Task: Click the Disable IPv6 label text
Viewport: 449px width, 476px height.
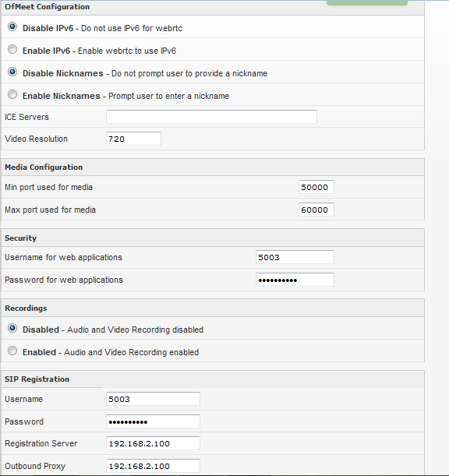Action: tap(48, 28)
